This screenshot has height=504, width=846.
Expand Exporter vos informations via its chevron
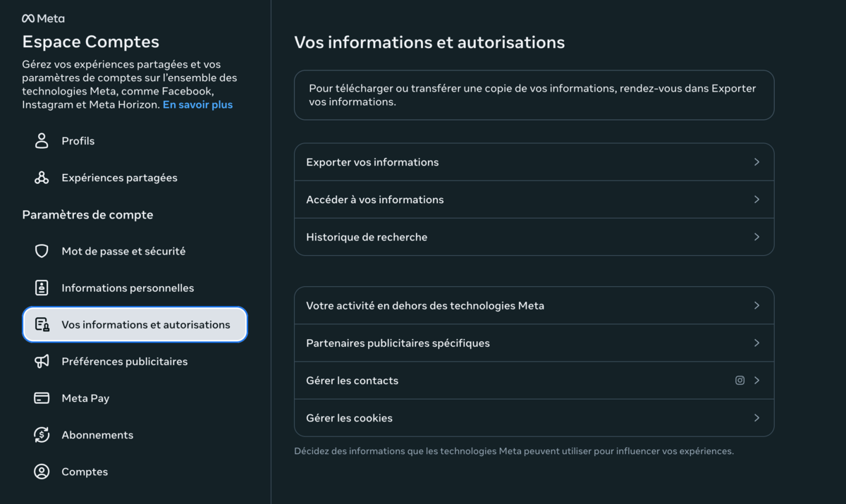[756, 161]
